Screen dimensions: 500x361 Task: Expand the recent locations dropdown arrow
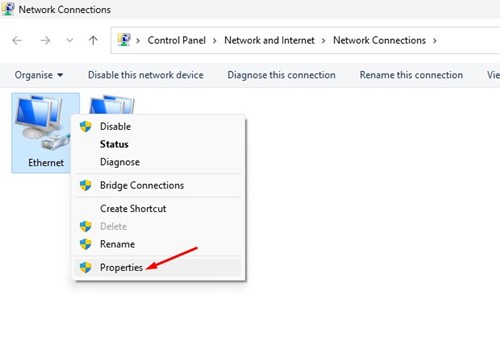[70, 41]
